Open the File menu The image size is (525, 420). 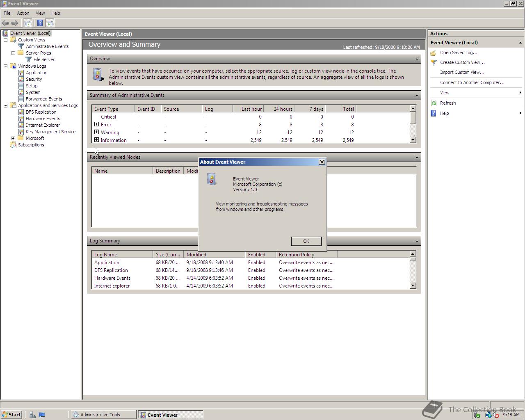point(7,13)
